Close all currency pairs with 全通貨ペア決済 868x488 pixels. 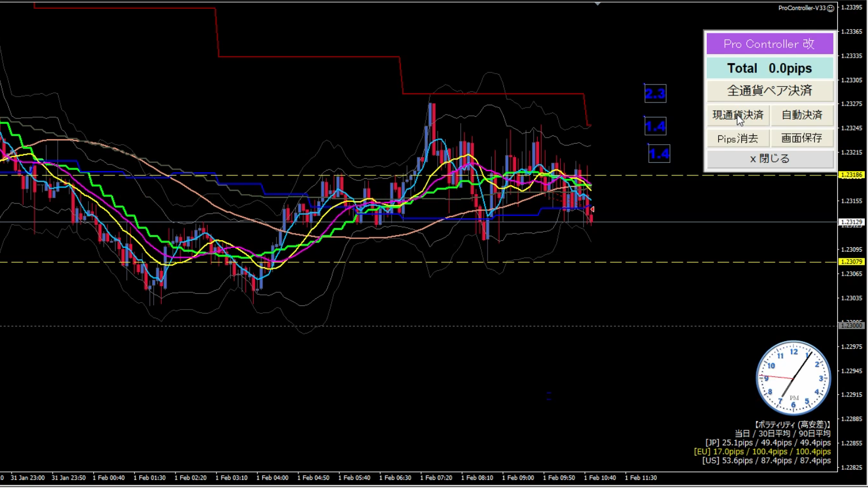(x=770, y=91)
